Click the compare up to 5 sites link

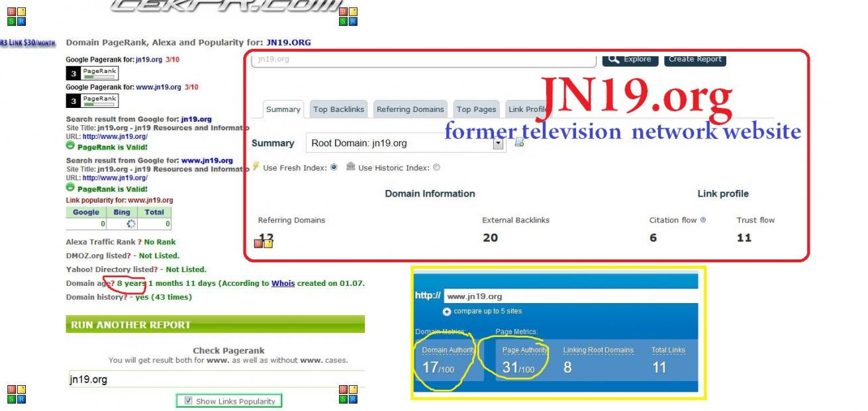pos(487,312)
